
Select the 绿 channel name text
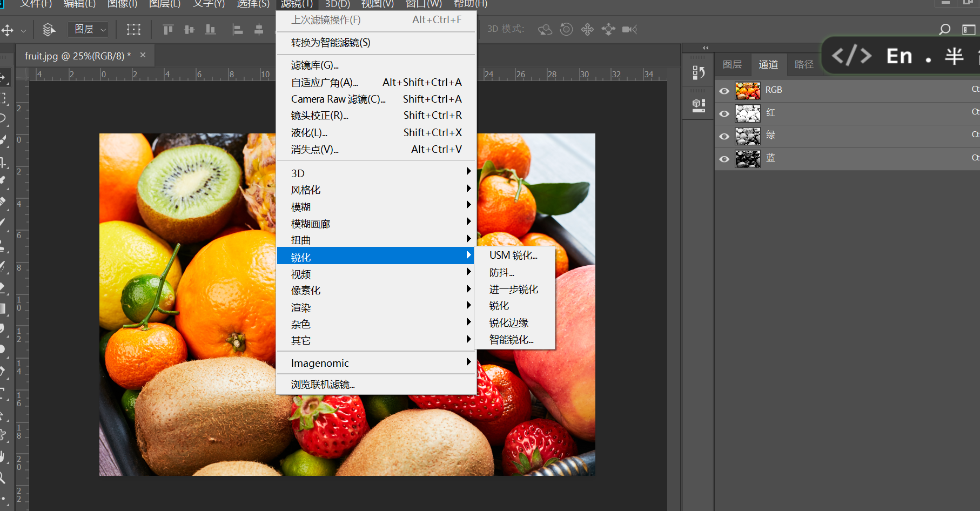tap(771, 135)
